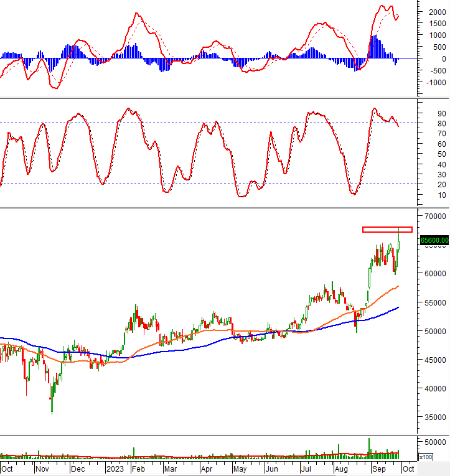Click the Apr month label

tap(207, 469)
